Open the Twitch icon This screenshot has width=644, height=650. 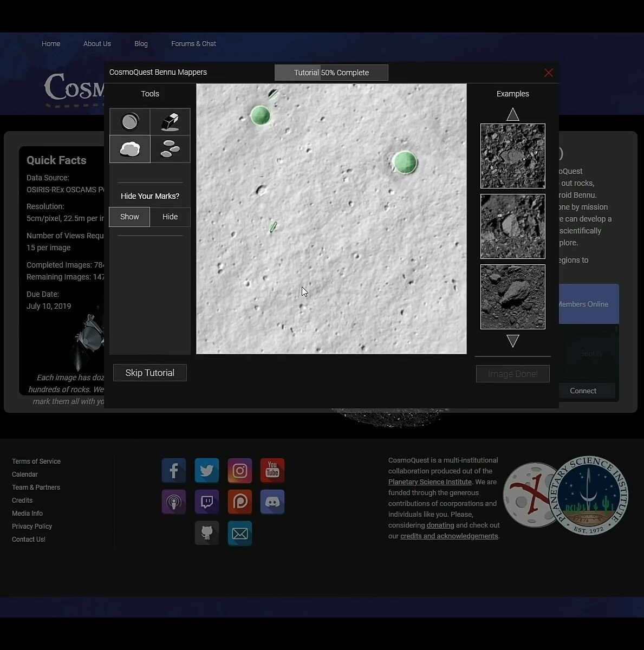[207, 502]
